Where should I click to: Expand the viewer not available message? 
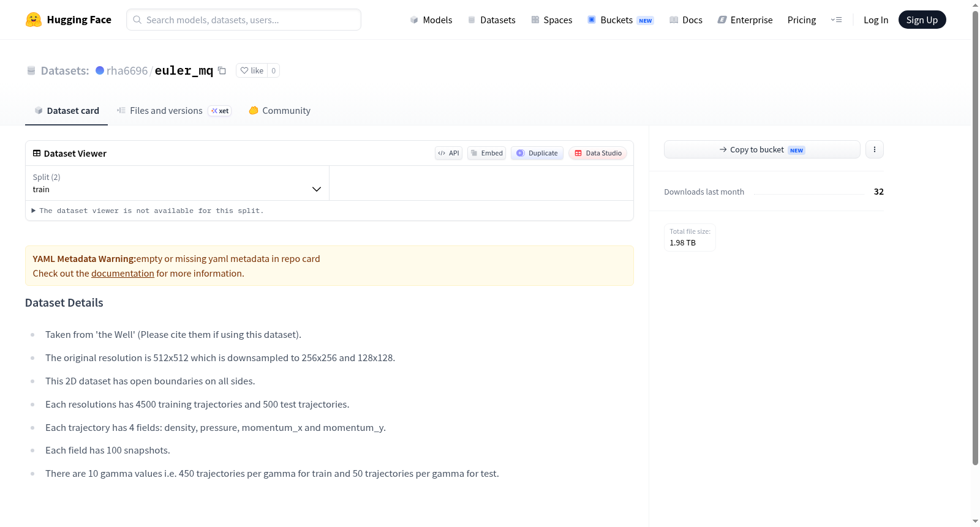pos(147,211)
